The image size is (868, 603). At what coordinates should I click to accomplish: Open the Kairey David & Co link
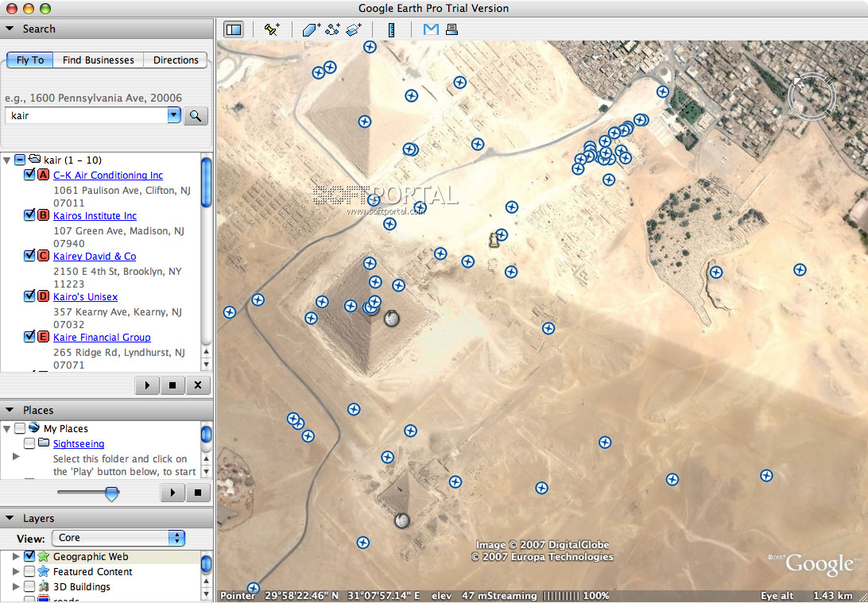(x=95, y=256)
